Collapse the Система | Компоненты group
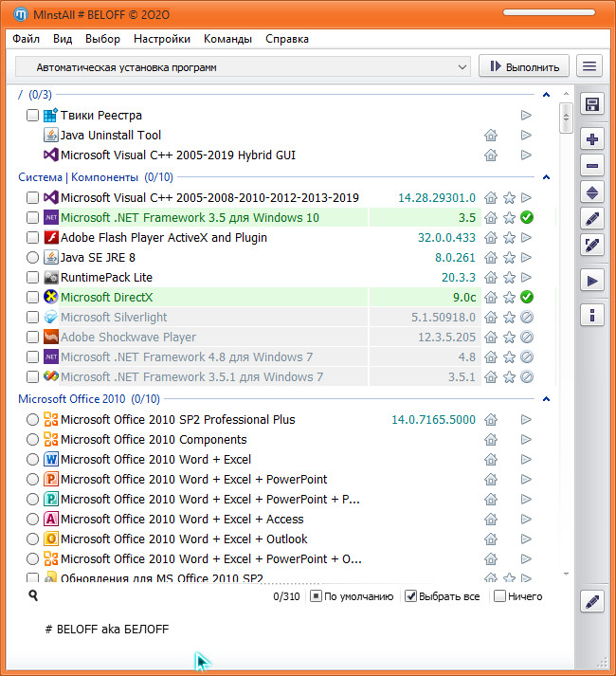 coord(546,177)
